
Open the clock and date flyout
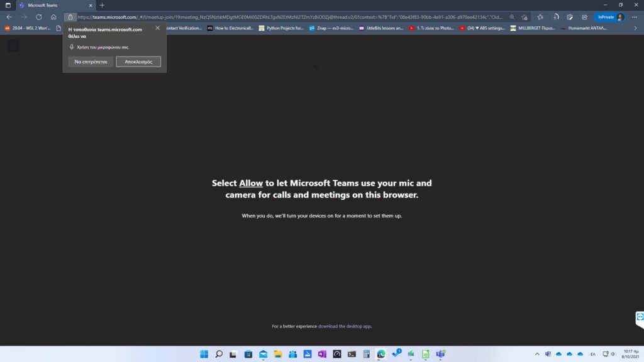630,354
